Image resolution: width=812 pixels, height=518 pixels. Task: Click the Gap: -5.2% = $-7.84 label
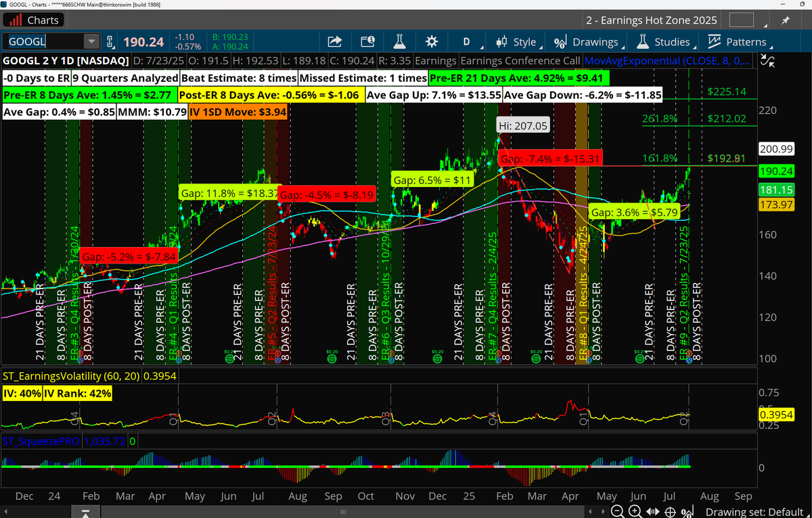tap(129, 257)
